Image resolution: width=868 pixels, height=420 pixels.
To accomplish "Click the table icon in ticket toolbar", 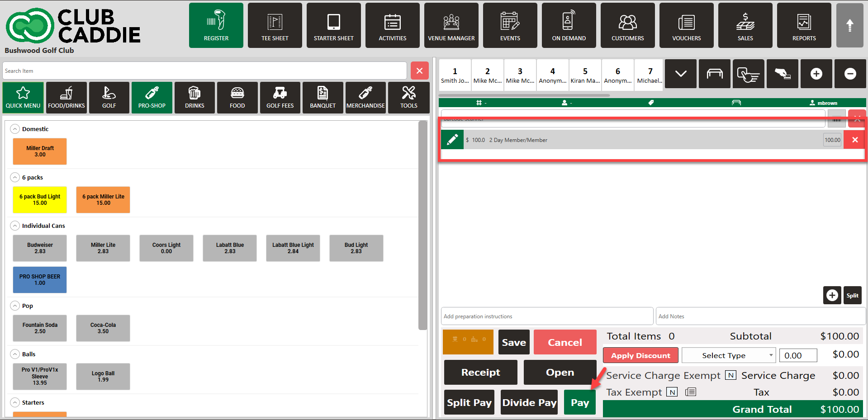I will coord(714,74).
